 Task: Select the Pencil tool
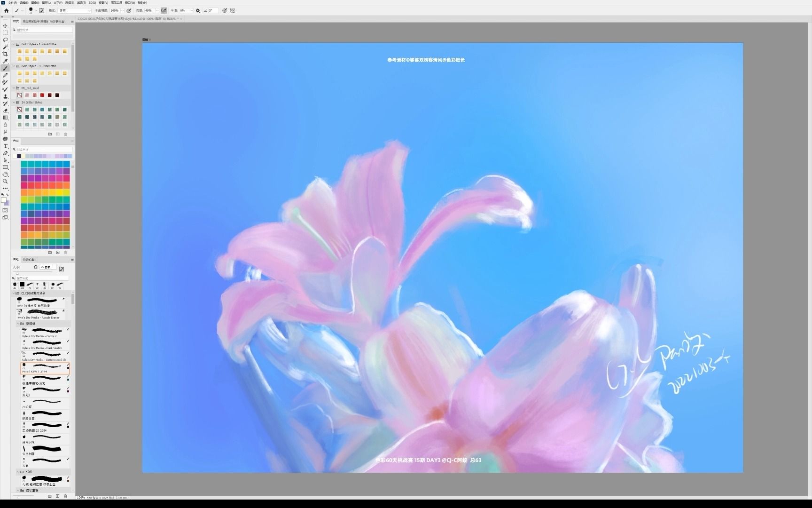pyautogui.click(x=5, y=75)
